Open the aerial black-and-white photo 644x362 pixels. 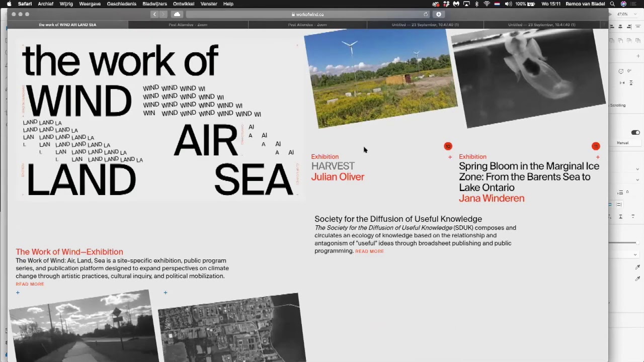pyautogui.click(x=231, y=328)
